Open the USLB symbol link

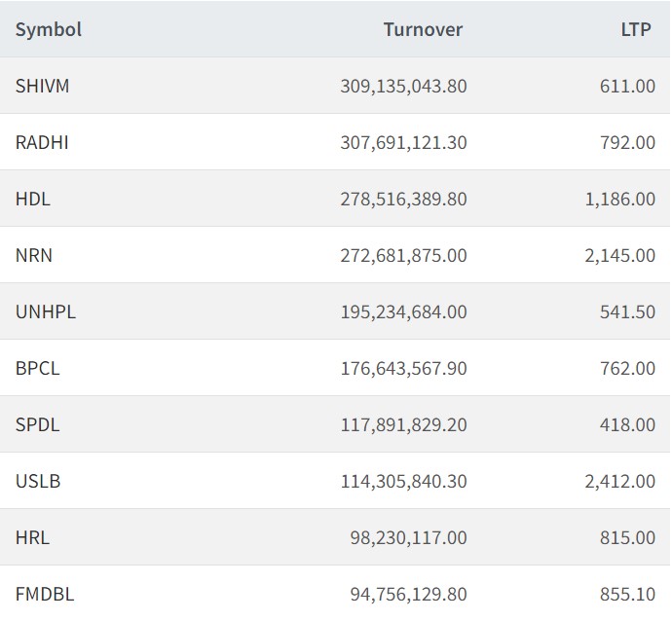point(38,481)
